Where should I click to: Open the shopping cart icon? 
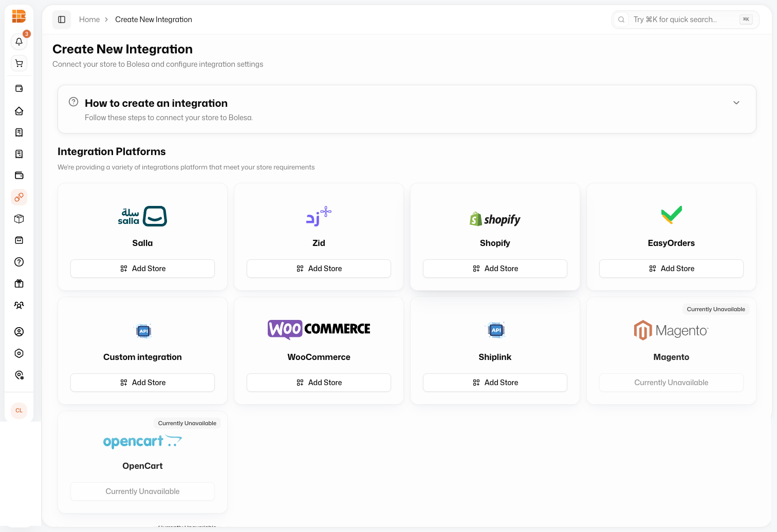[x=19, y=63]
